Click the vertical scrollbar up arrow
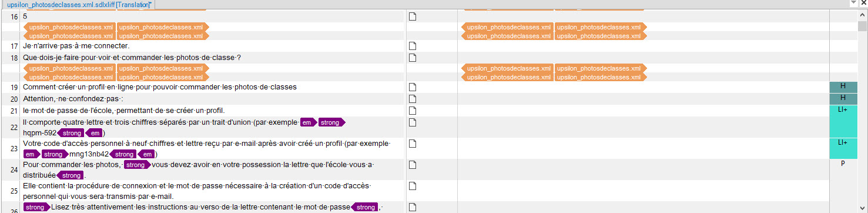This screenshot has width=868, height=213. (x=863, y=16)
